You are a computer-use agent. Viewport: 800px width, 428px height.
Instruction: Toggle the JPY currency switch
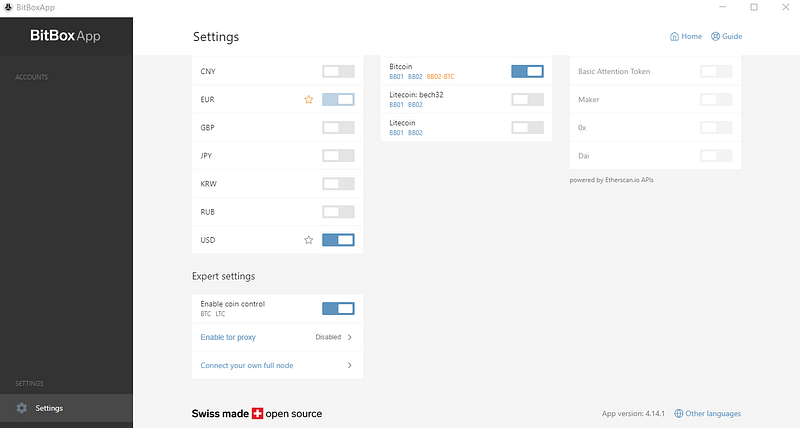[x=338, y=156]
